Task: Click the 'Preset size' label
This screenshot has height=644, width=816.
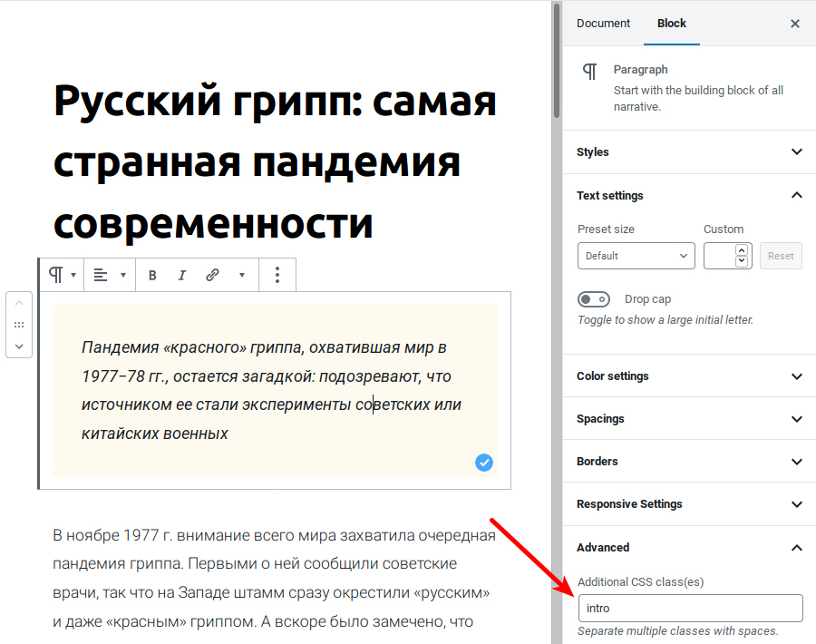Action: click(606, 229)
